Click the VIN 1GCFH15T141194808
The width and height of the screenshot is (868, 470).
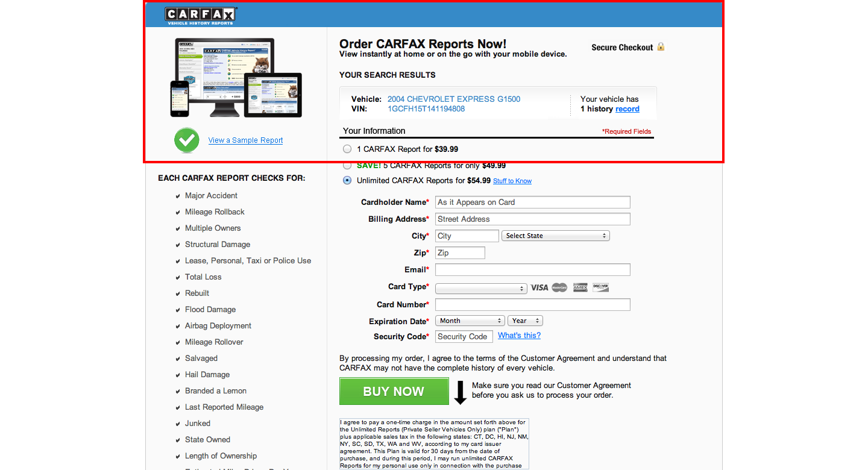click(x=426, y=109)
